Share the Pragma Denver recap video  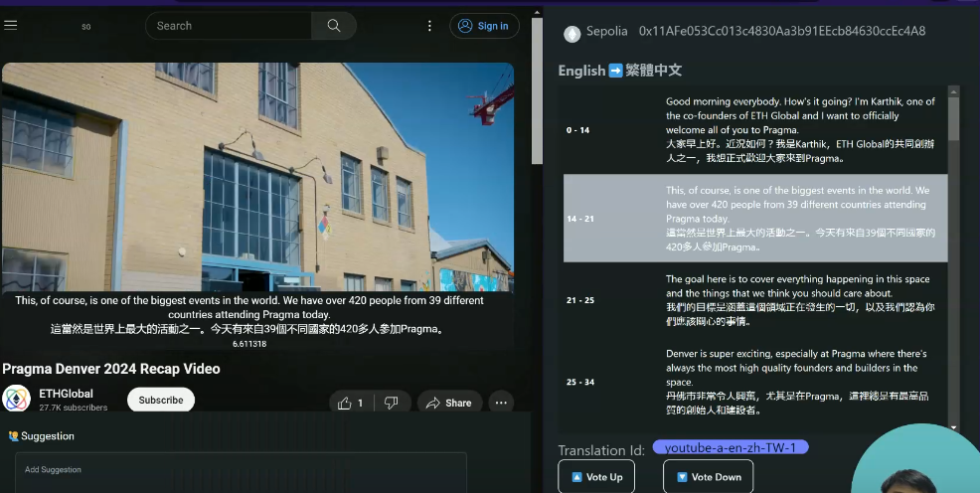(449, 403)
